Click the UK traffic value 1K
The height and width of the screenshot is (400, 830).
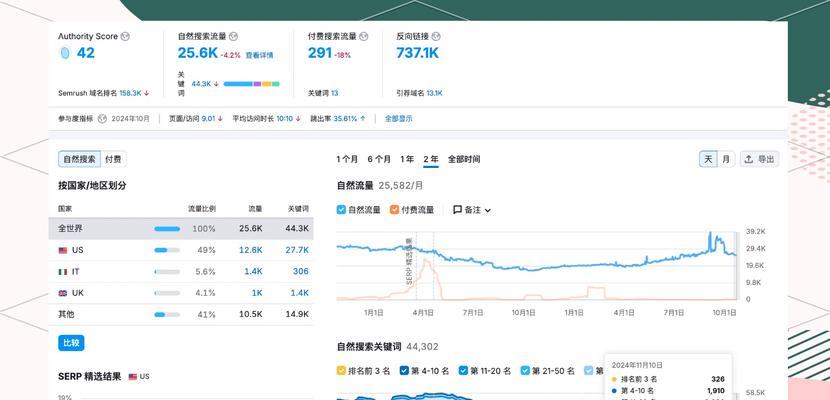click(x=257, y=293)
